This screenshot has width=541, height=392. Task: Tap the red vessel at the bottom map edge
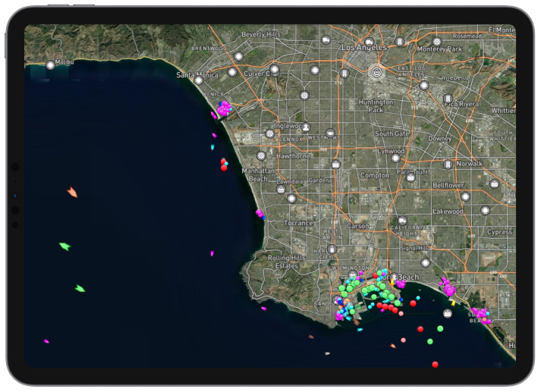pyautogui.click(x=436, y=365)
